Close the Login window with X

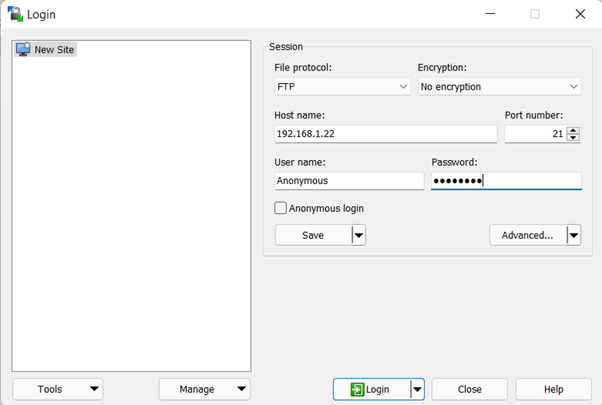[x=580, y=14]
